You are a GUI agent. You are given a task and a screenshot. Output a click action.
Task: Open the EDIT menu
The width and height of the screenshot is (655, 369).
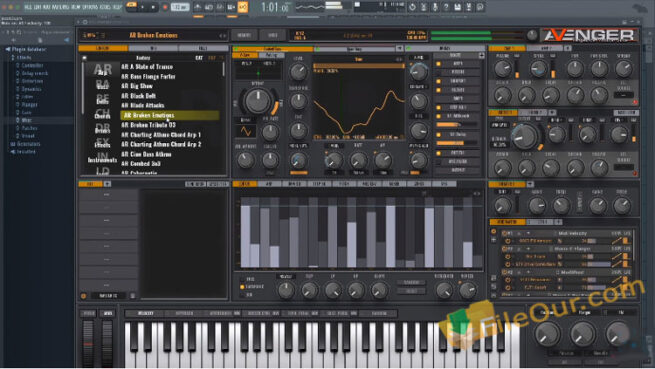(37, 7)
